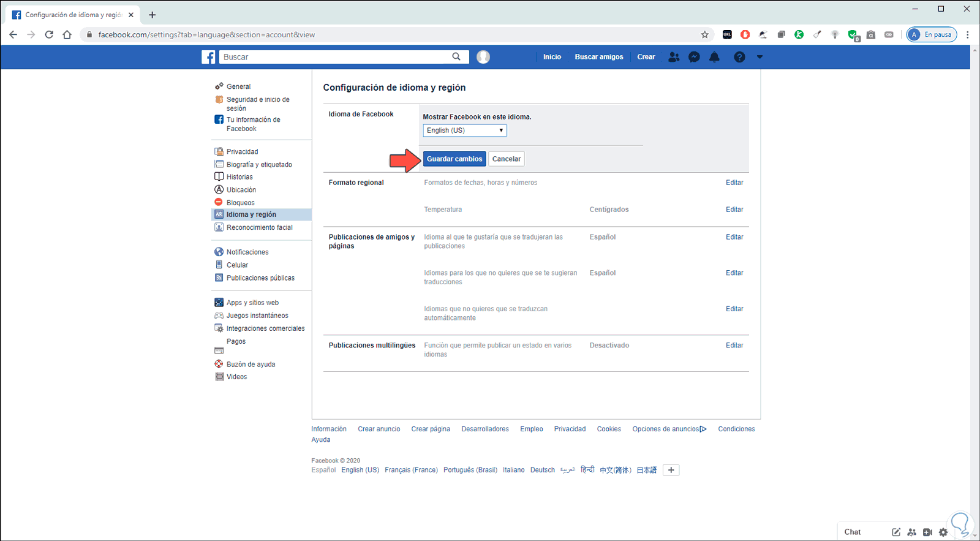Click the black URL extension icon
Screen dimensions: 980x541
[727, 35]
